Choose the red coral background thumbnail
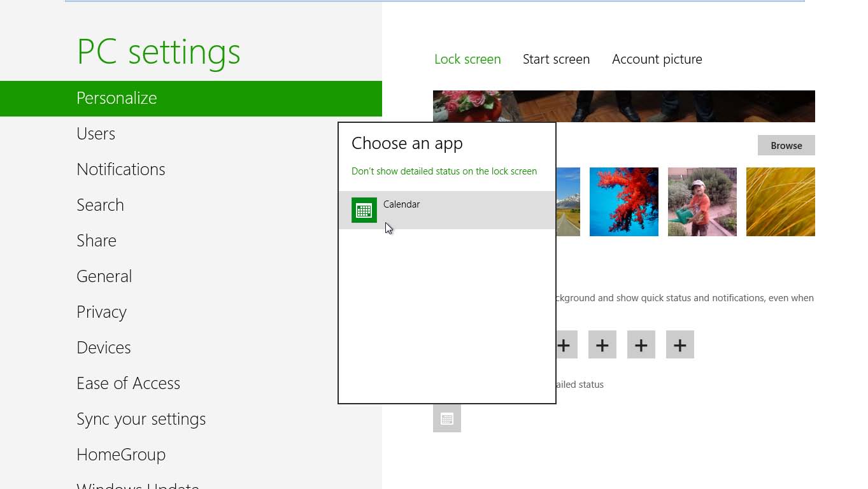The width and height of the screenshot is (868, 489). tap(623, 201)
